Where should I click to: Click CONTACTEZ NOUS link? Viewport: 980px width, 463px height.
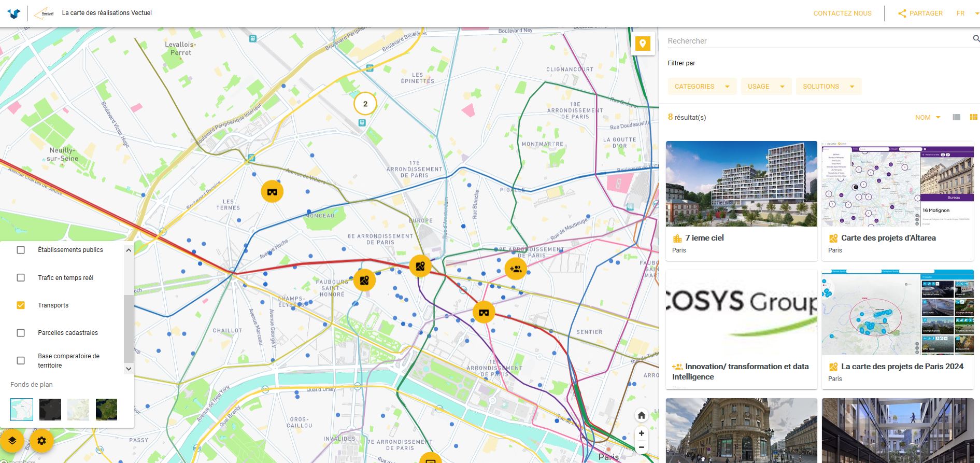click(842, 13)
